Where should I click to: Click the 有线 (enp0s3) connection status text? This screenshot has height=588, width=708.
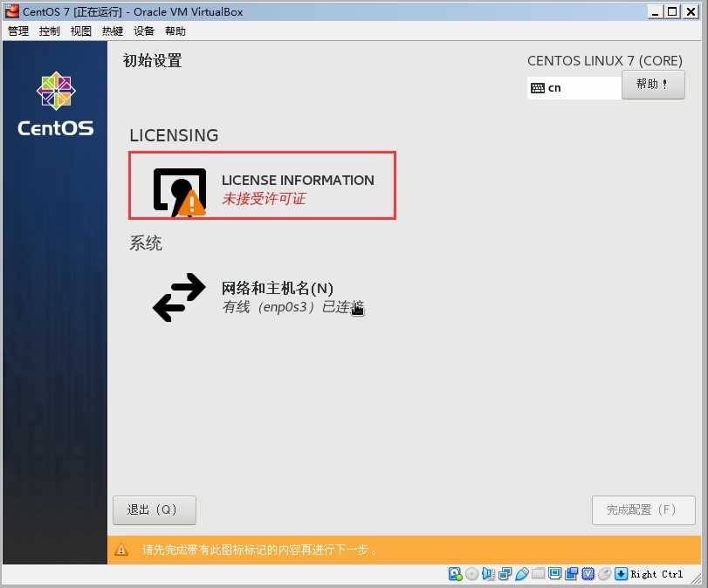click(292, 307)
